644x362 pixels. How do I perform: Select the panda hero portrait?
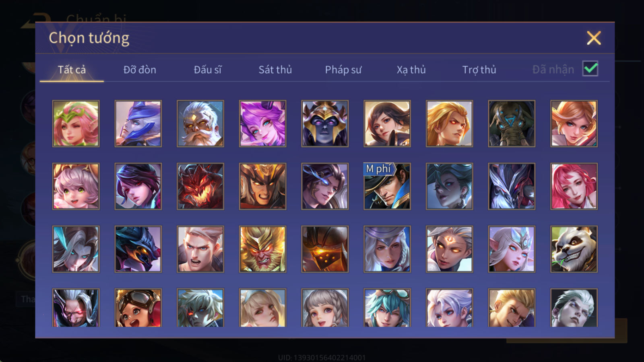click(x=574, y=249)
